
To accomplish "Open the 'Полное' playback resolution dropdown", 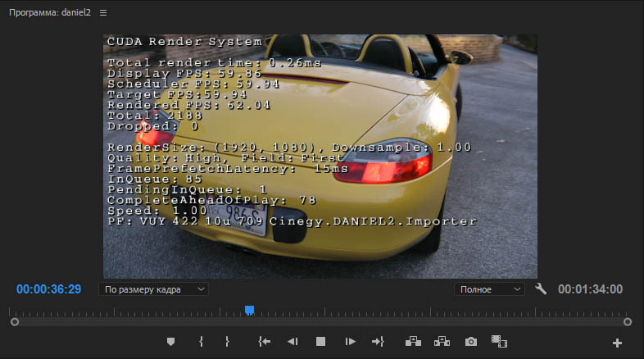I will click(x=489, y=289).
